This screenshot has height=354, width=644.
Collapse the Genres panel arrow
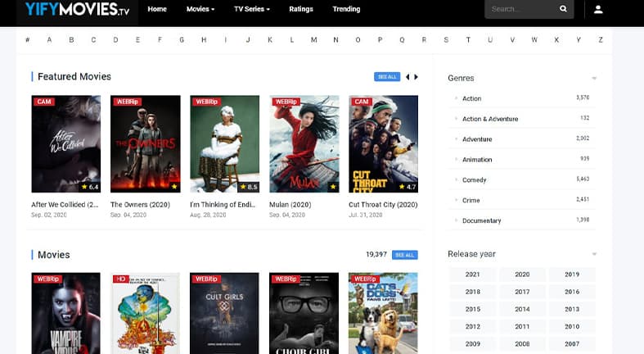[x=594, y=78]
